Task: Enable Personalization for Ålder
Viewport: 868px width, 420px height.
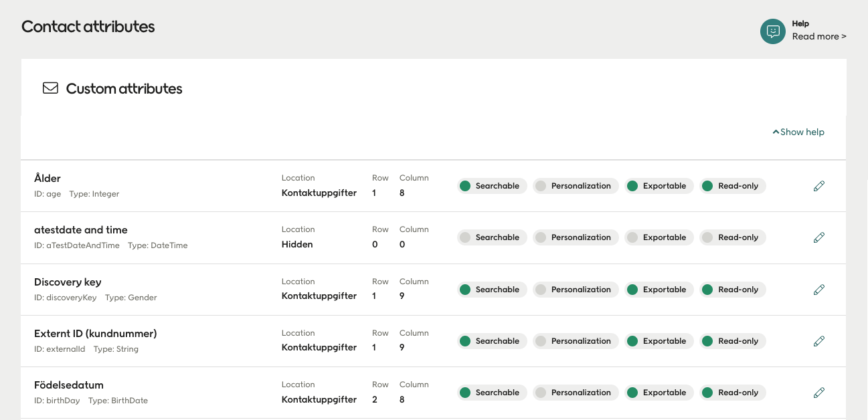Action: pos(576,186)
